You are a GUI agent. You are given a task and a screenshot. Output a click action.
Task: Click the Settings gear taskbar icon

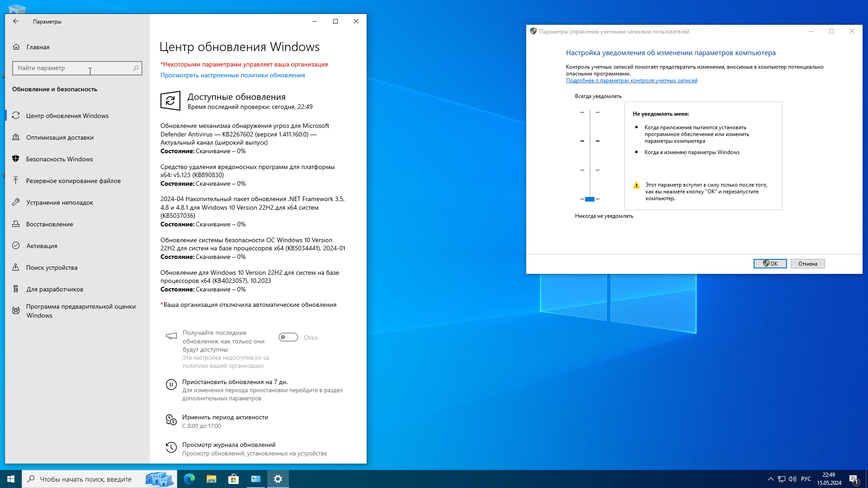tap(278, 479)
